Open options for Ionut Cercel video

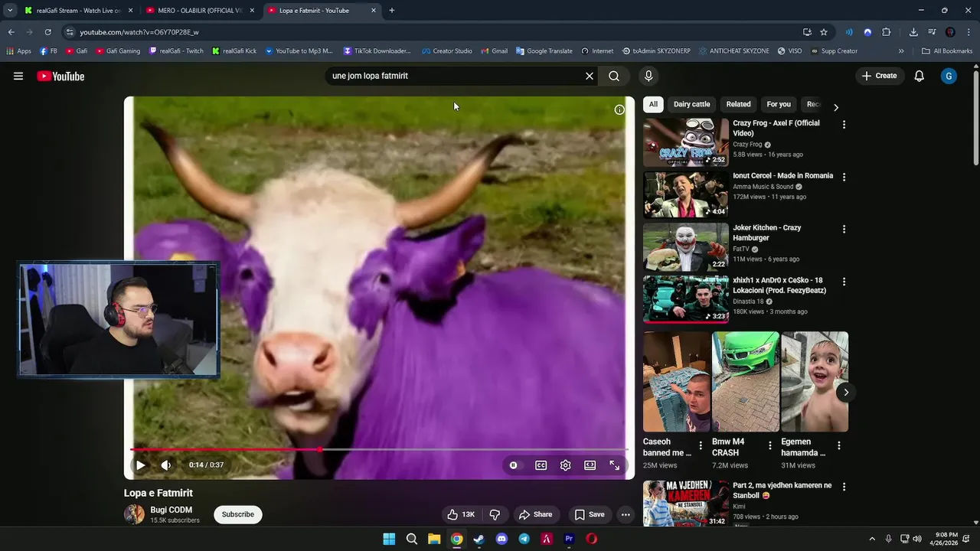[844, 177]
